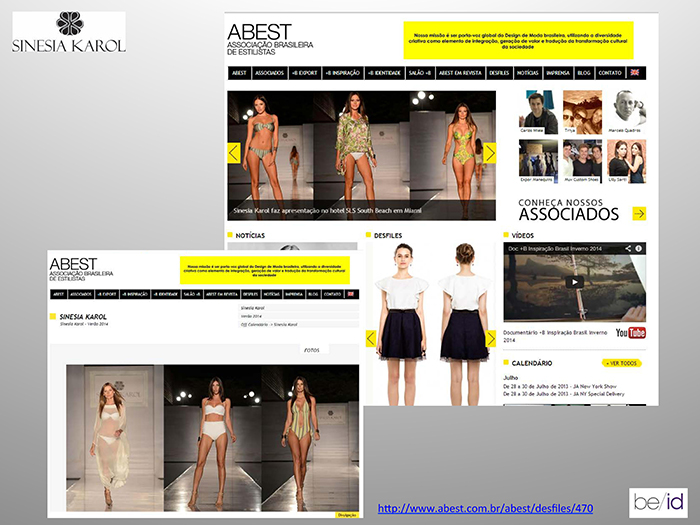Click the yellow mission statement banner on large page
This screenshot has height=525, width=700.
(518, 40)
